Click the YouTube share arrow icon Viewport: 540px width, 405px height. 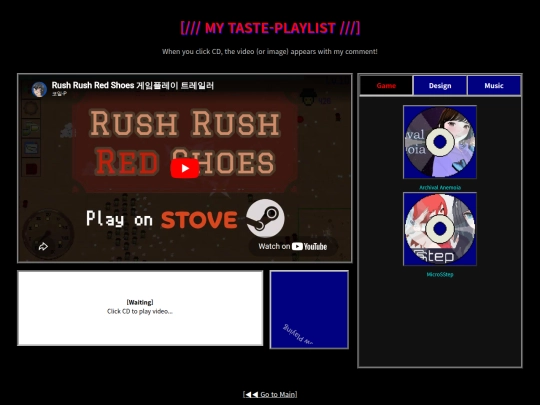(x=43, y=247)
